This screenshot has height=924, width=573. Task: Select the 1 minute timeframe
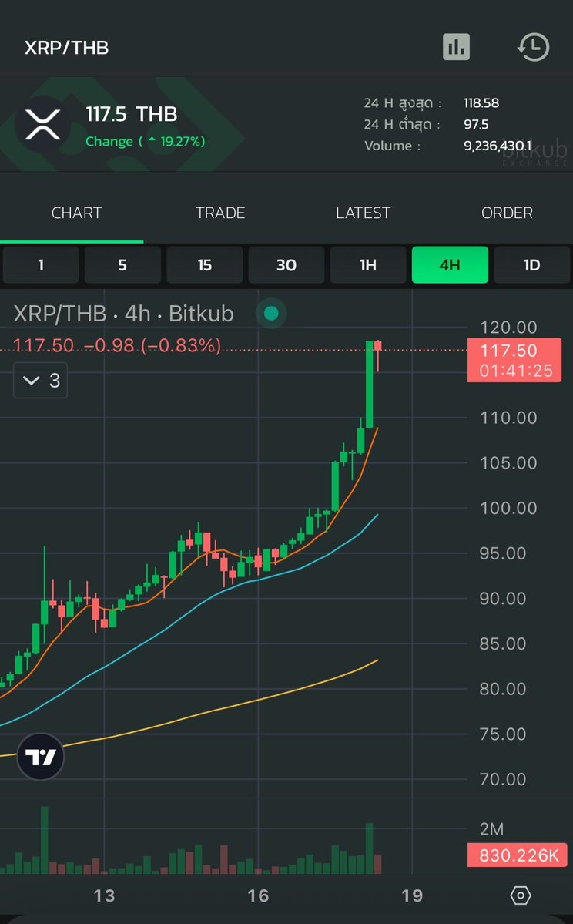coord(41,264)
